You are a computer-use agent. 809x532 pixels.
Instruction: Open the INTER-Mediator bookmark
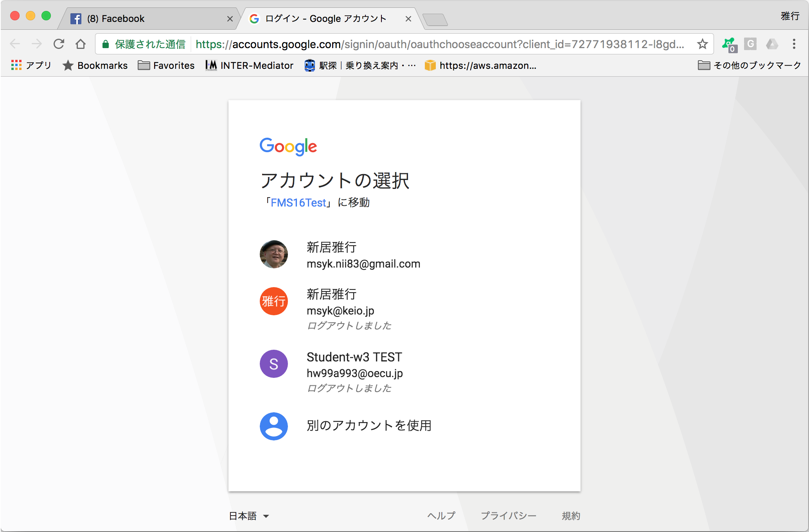(x=249, y=65)
